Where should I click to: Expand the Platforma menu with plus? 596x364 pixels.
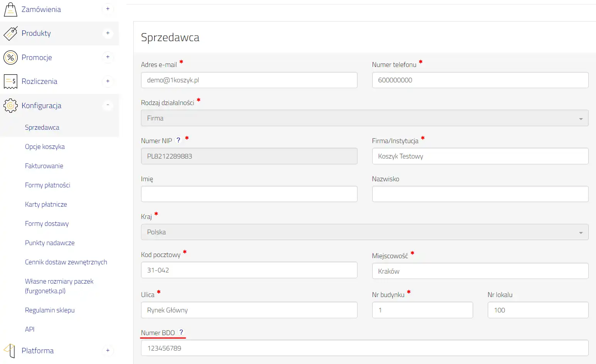108,351
